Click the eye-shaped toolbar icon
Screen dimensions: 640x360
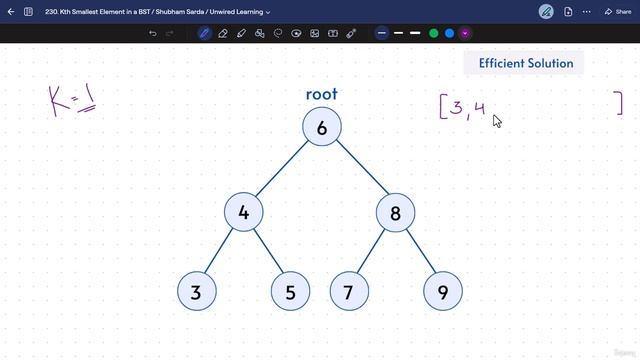coord(296,33)
